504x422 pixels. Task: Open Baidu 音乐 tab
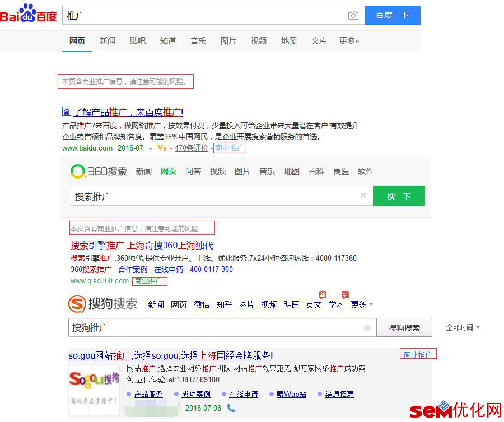point(198,41)
